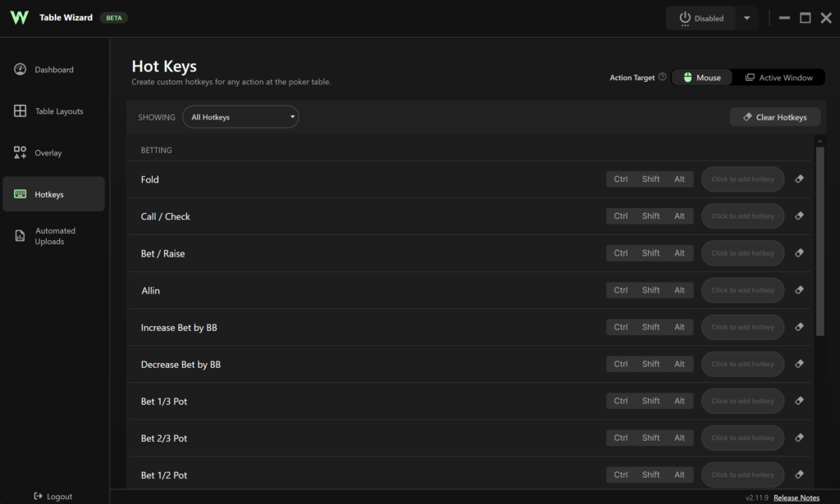This screenshot has height=504, width=840.
Task: Clear the Bet 1/3 Pot hotkey eraser
Action: pos(799,401)
